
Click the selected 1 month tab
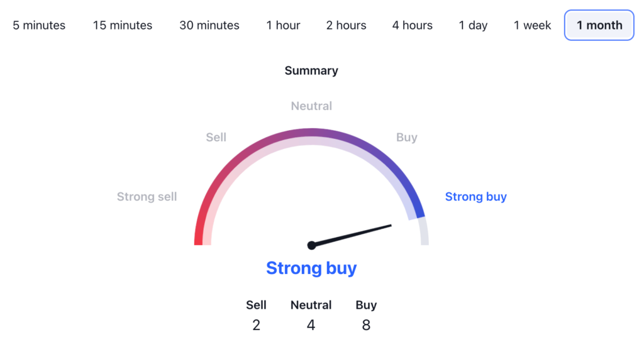click(x=599, y=26)
